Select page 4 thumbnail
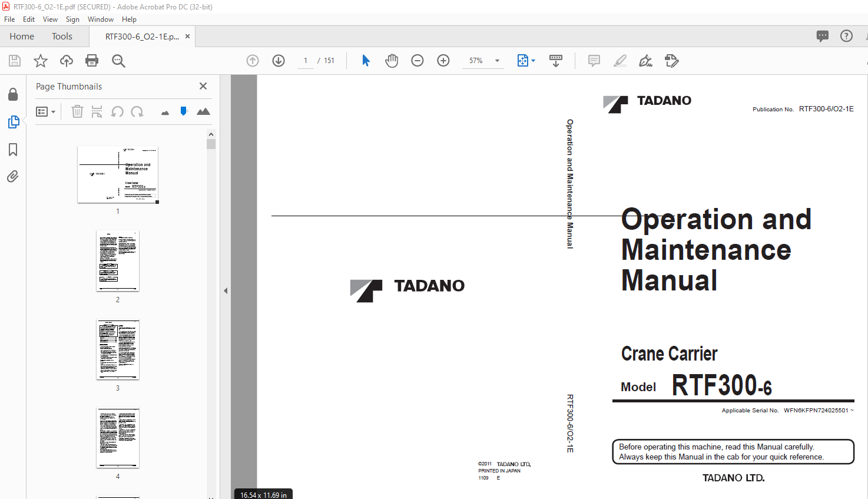Screen dimensions: 868x499 [118, 438]
